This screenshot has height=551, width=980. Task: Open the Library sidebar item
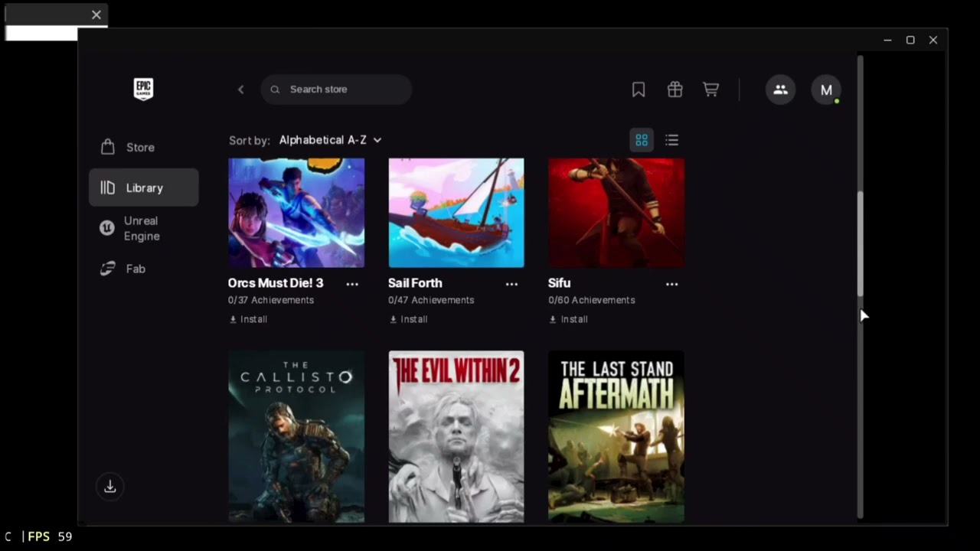(x=144, y=187)
